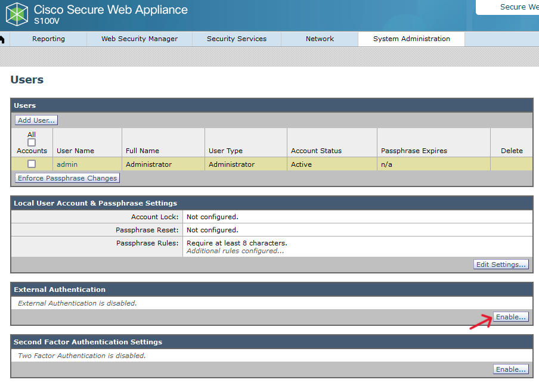Viewport: 539px width, 392px height.
Task: Click the 'Delete' column header
Action: point(512,151)
